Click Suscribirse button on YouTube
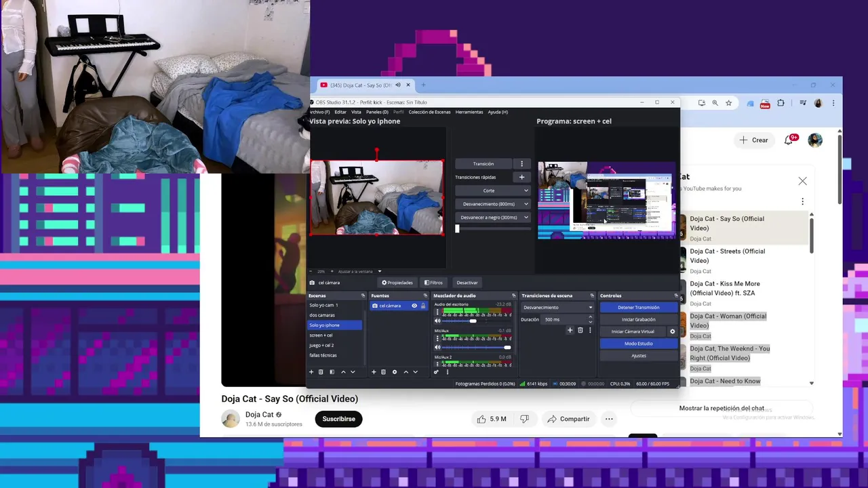The width and height of the screenshot is (868, 488). [x=338, y=419]
